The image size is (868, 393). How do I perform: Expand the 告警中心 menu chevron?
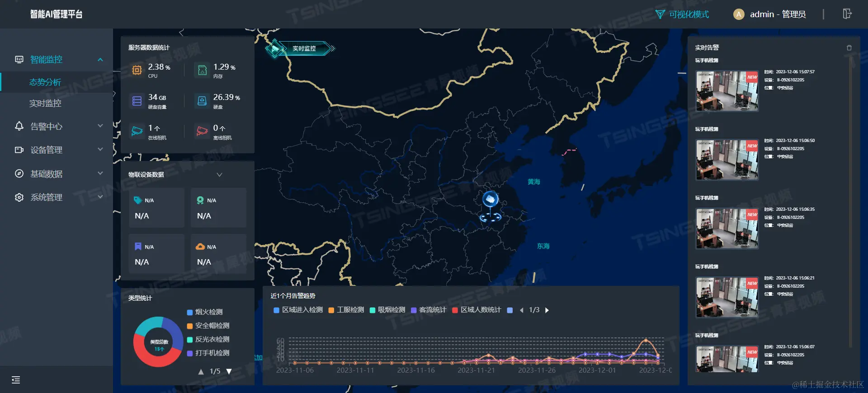(x=100, y=126)
